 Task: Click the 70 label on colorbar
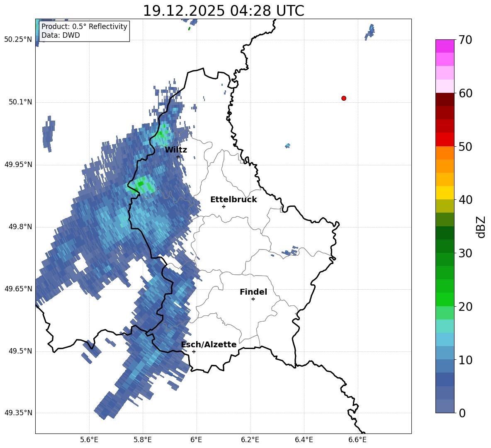point(465,40)
